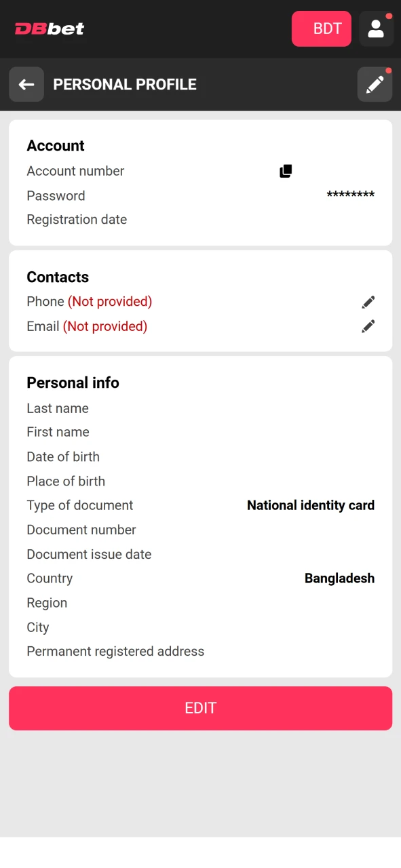Click the DBbet logo
The height and width of the screenshot is (868, 401).
(x=49, y=28)
